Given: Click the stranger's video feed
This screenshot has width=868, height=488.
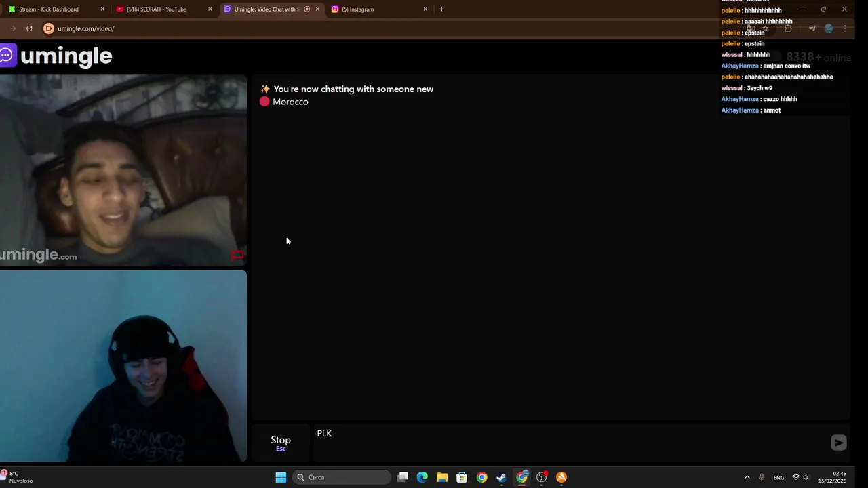Looking at the screenshot, I should click(123, 170).
